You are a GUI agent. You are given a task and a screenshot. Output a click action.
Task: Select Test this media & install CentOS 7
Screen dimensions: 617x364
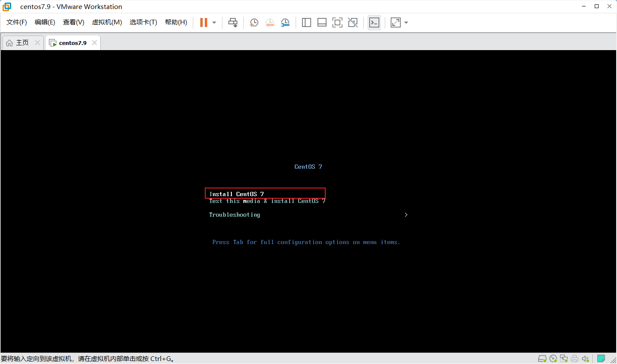click(267, 201)
